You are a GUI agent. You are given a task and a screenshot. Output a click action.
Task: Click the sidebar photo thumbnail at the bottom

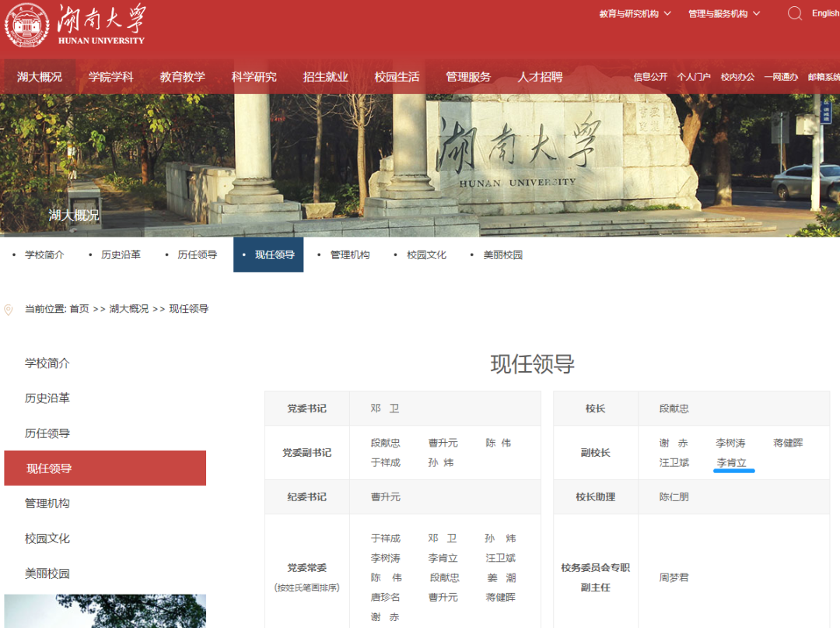105,611
